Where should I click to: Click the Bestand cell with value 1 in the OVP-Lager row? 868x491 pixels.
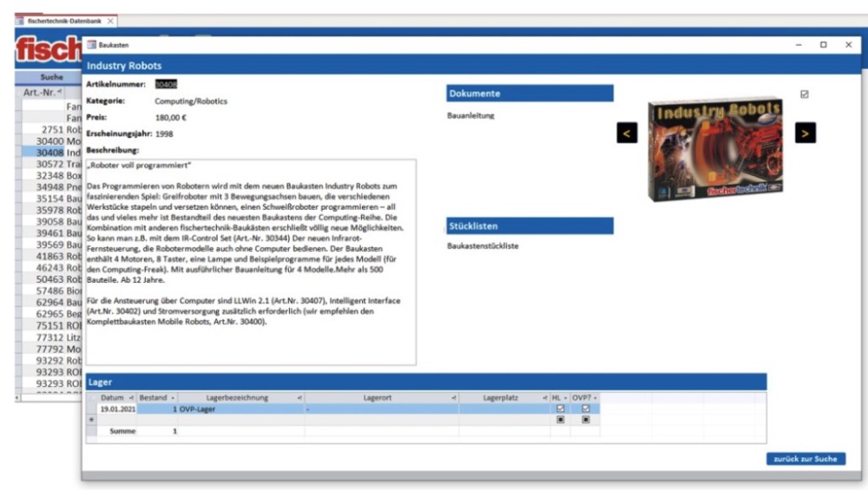point(157,409)
